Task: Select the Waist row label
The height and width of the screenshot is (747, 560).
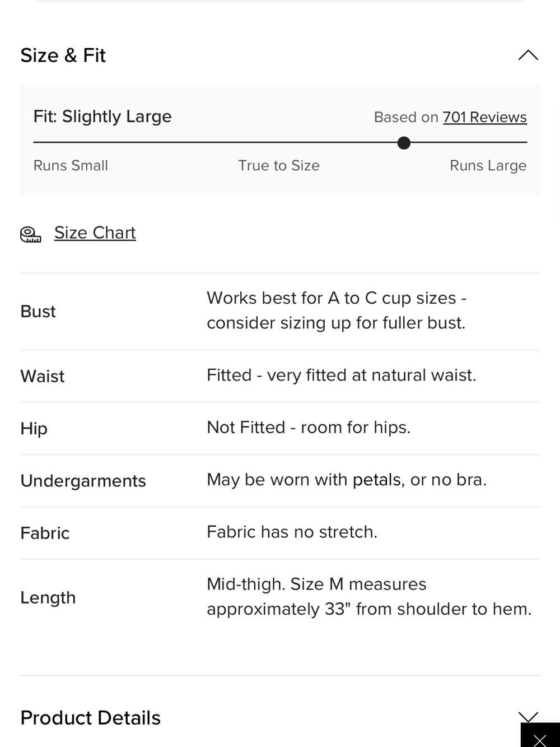Action: tap(43, 376)
